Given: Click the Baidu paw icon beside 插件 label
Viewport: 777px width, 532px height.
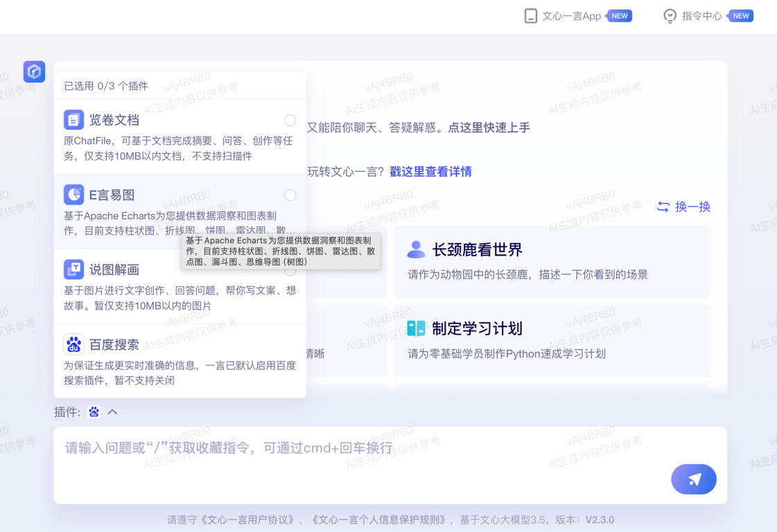Looking at the screenshot, I should (x=94, y=411).
